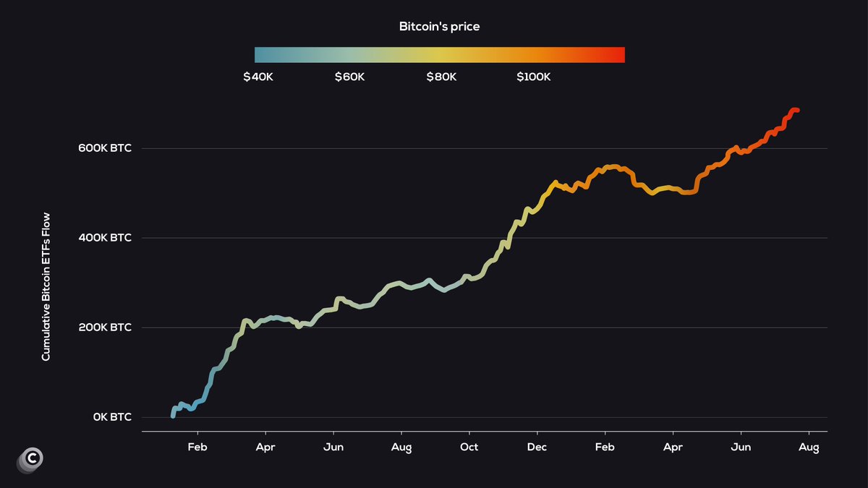Click the first Feb label on the timeline
The image size is (868, 488).
[x=197, y=448]
